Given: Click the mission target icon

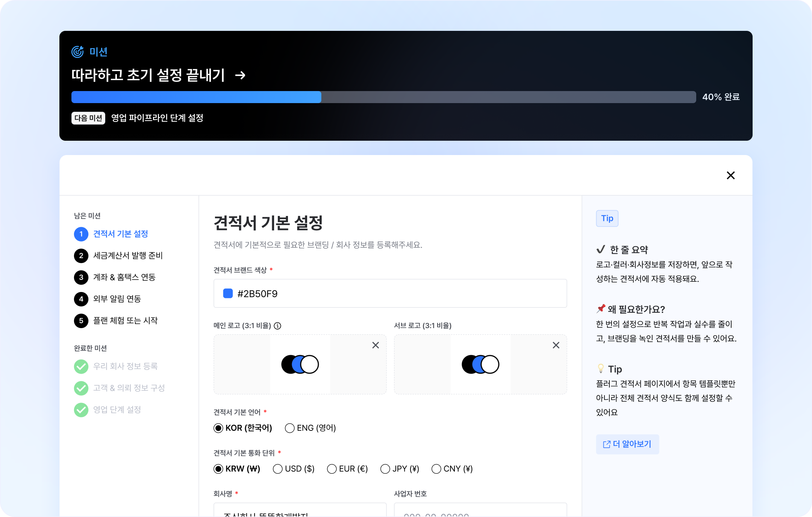Looking at the screenshot, I should point(77,52).
